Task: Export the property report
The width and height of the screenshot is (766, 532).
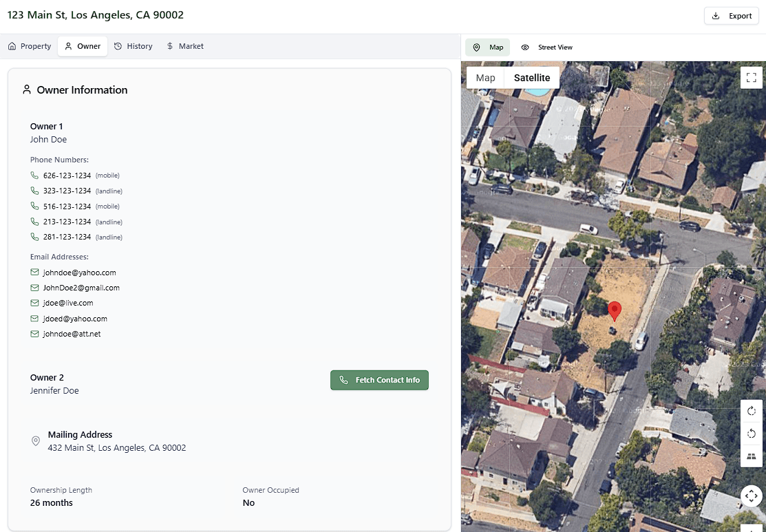Action: coord(731,15)
